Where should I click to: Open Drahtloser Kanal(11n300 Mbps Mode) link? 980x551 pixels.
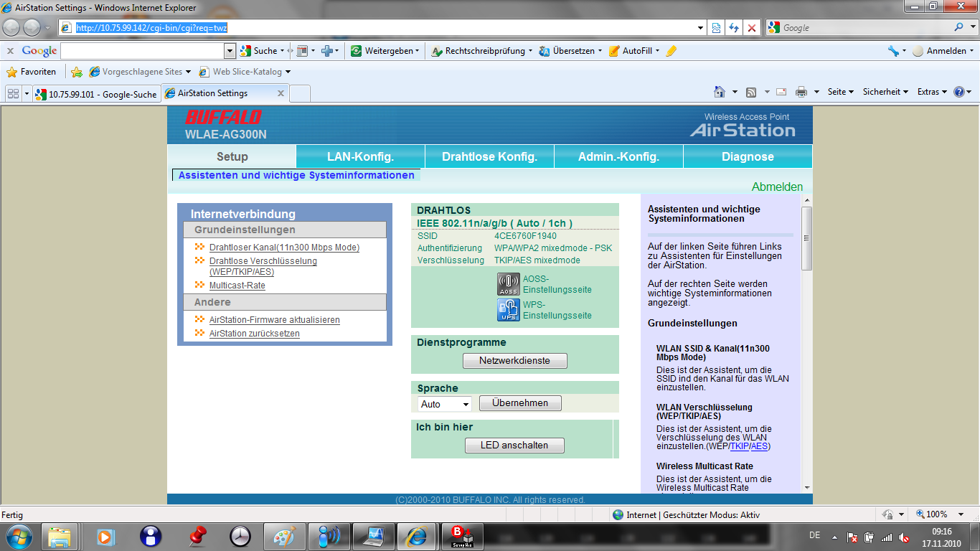point(284,248)
